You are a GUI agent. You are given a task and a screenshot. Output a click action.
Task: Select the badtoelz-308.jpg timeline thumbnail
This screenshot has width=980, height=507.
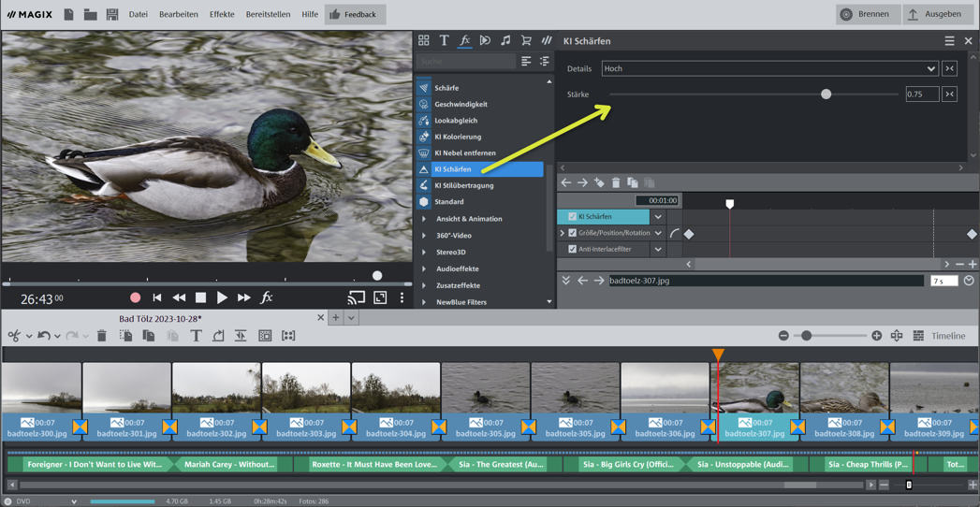[x=844, y=388]
